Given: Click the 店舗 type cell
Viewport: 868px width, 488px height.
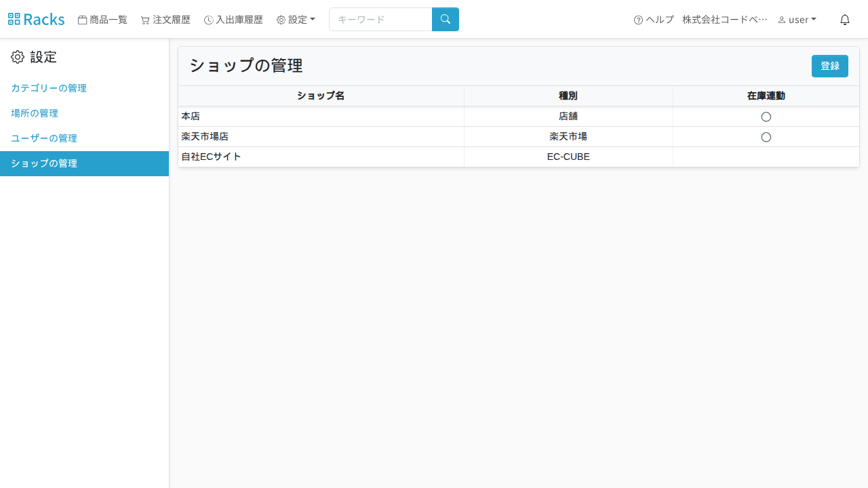Looking at the screenshot, I should coord(568,117).
